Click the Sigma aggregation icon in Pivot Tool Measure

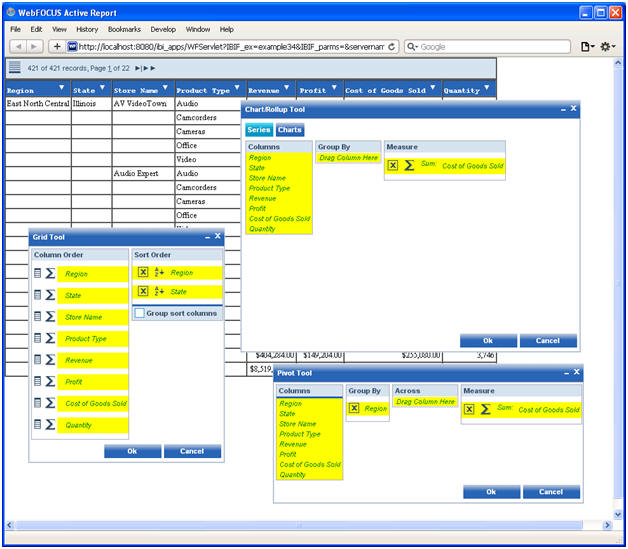485,409
